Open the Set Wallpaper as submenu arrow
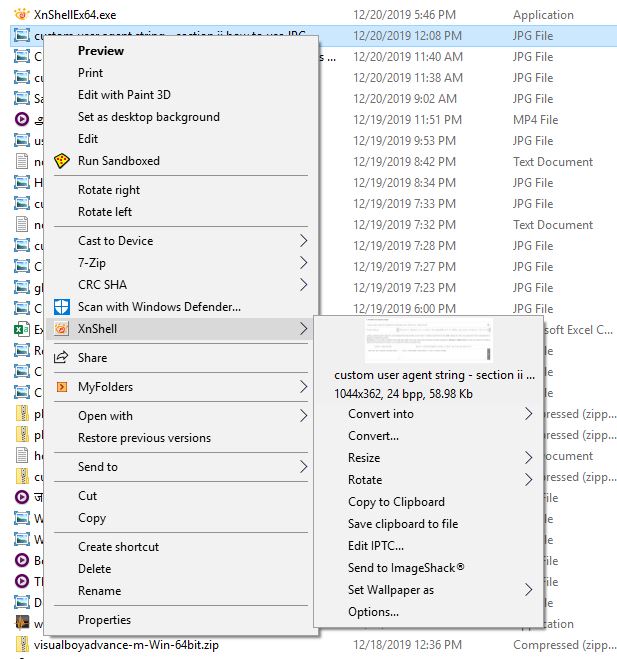 [x=528, y=590]
